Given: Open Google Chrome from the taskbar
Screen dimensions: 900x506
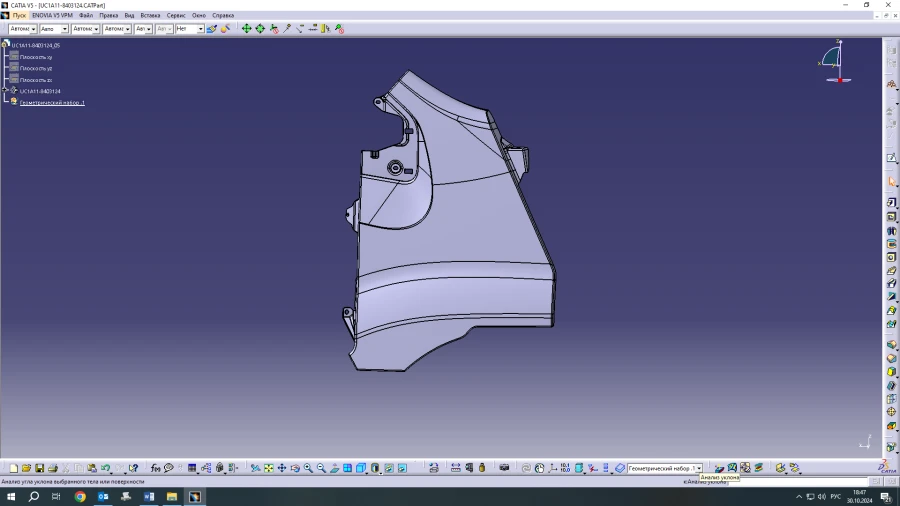Looking at the screenshot, I should click(80, 496).
